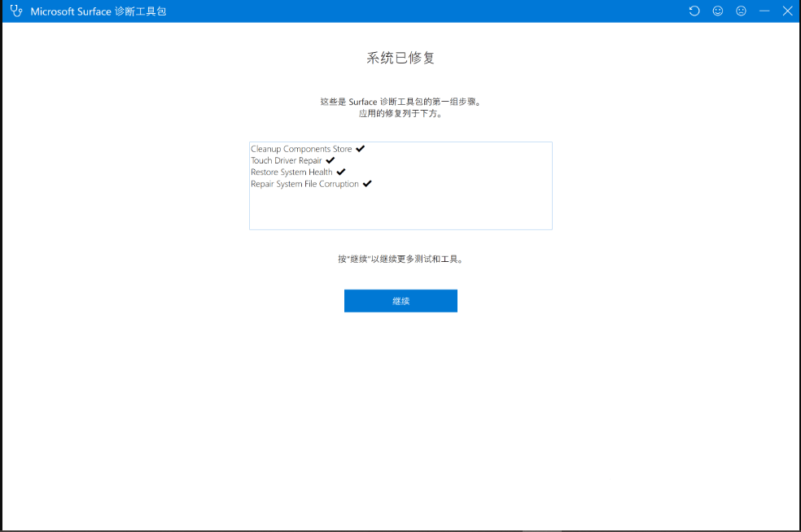Screen dimensions: 801x532
Task: Click the stethoscope app icon in title bar
Action: pos(16,11)
